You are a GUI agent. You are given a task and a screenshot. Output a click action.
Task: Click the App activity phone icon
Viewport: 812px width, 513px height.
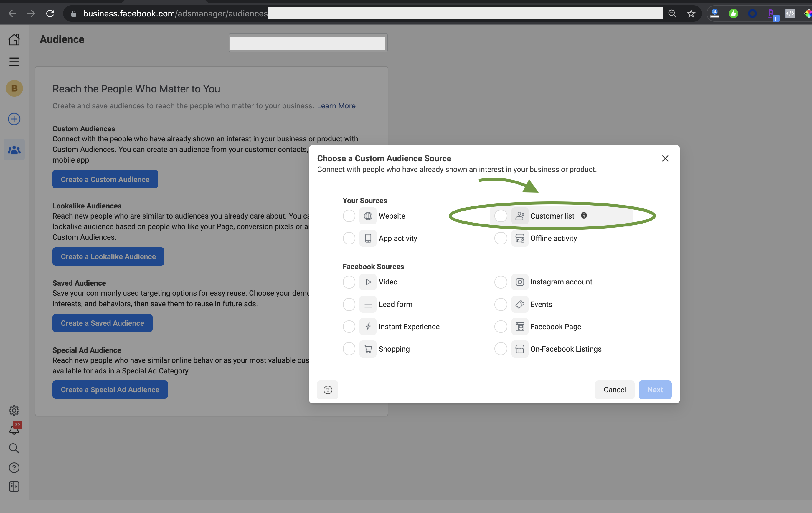368,238
